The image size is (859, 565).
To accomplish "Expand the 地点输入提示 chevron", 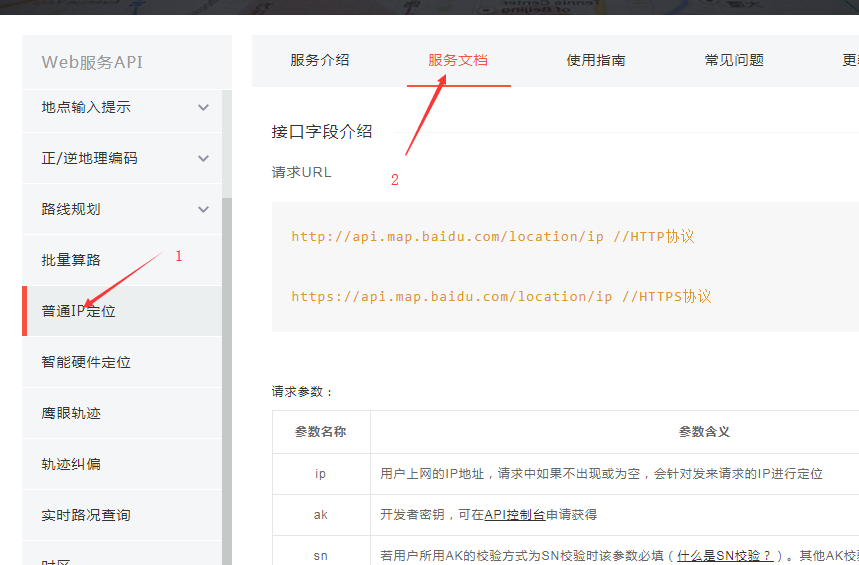I will [x=203, y=107].
